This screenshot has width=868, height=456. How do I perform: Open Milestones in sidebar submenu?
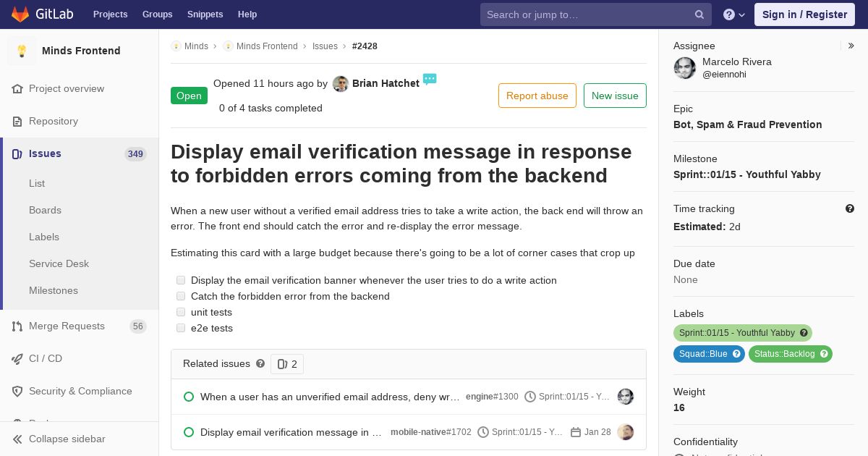(54, 290)
